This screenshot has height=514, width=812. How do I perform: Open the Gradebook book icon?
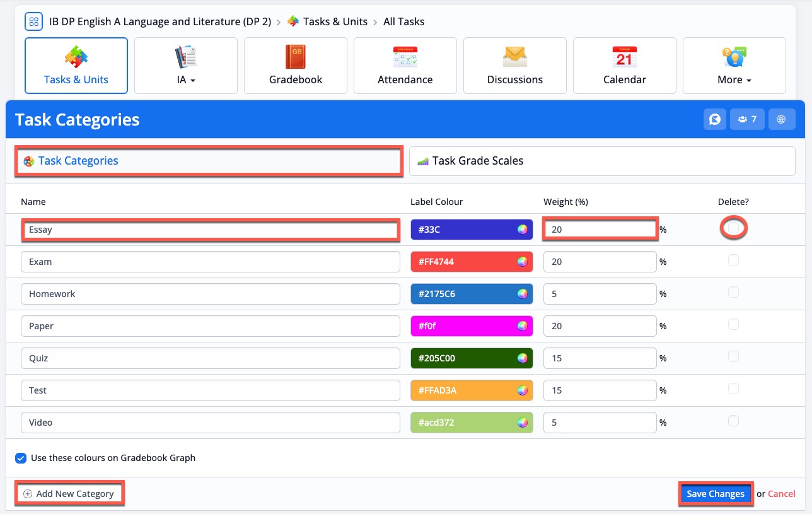(295, 57)
